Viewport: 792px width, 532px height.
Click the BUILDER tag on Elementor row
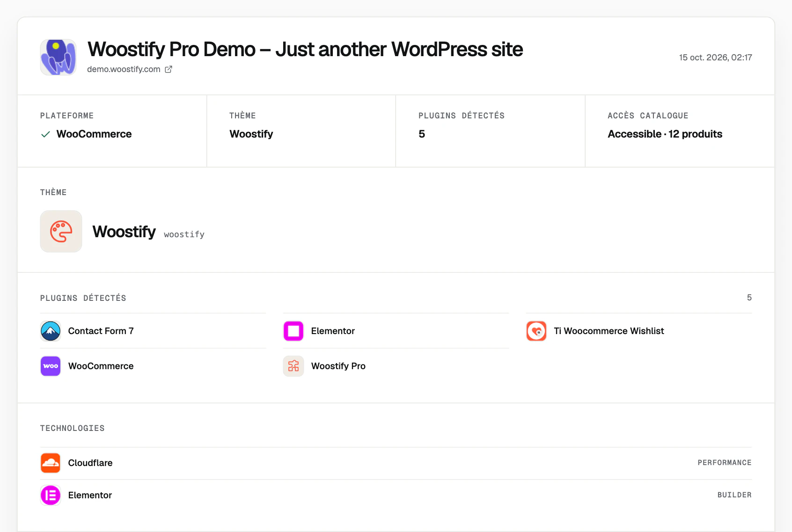(x=734, y=495)
